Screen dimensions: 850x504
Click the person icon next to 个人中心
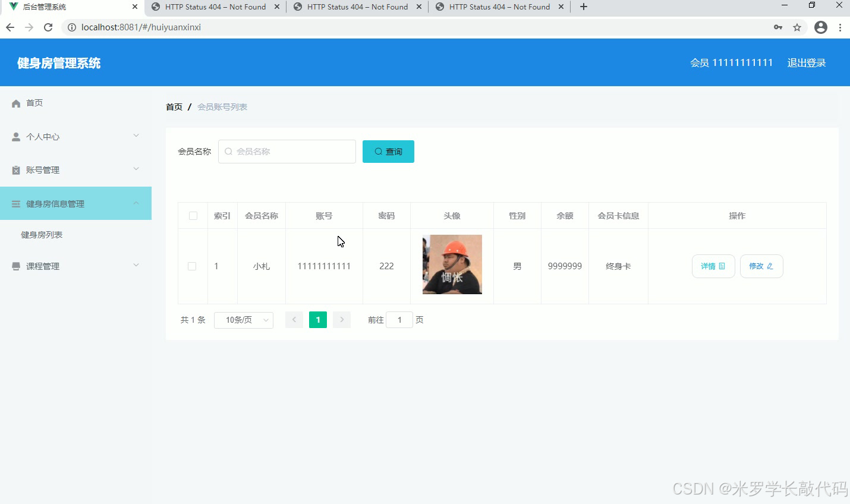click(15, 136)
